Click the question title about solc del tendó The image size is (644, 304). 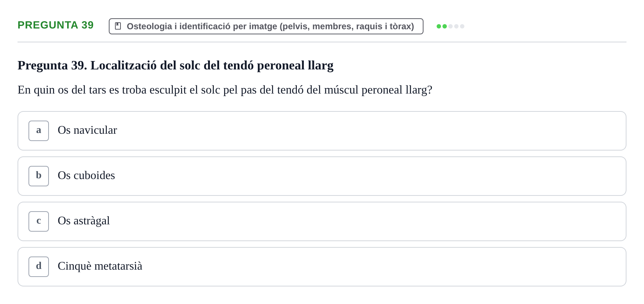click(x=176, y=65)
